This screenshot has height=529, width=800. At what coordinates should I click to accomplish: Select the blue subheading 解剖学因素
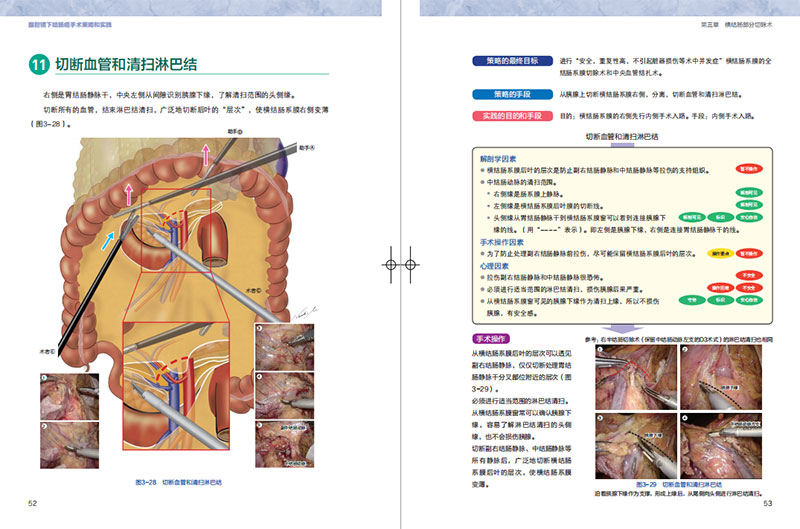497,159
